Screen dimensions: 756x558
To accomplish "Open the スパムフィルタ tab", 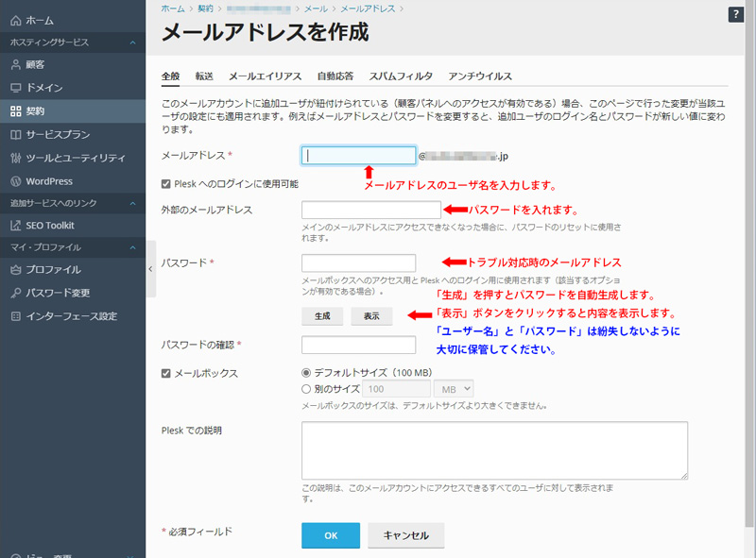I will pyautogui.click(x=401, y=76).
